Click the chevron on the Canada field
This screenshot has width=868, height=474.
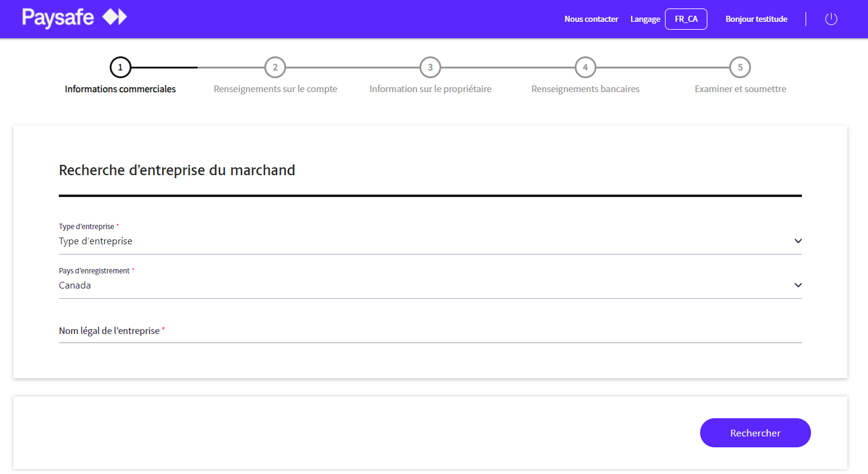[798, 285]
